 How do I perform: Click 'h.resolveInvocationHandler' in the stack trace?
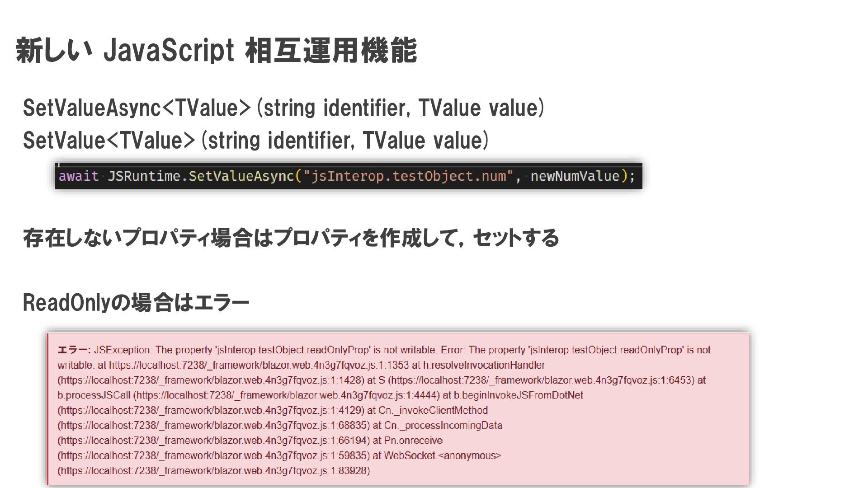point(484,365)
